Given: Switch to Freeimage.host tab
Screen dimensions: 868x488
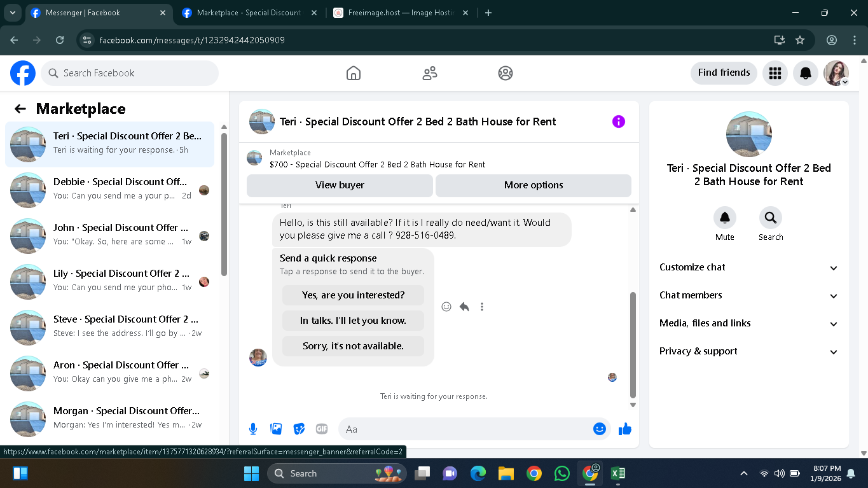Looking at the screenshot, I should pyautogui.click(x=401, y=13).
